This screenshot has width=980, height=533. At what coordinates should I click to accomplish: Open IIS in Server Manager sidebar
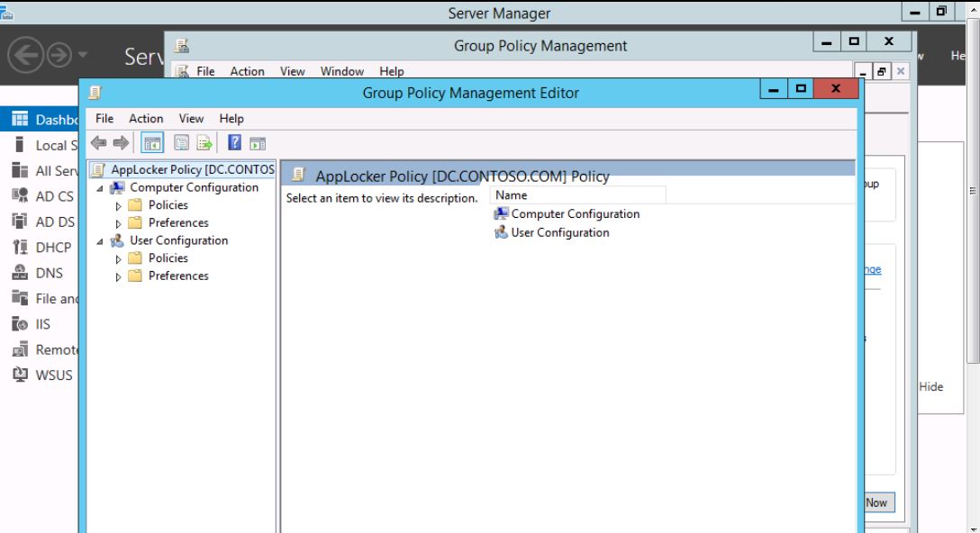point(42,324)
